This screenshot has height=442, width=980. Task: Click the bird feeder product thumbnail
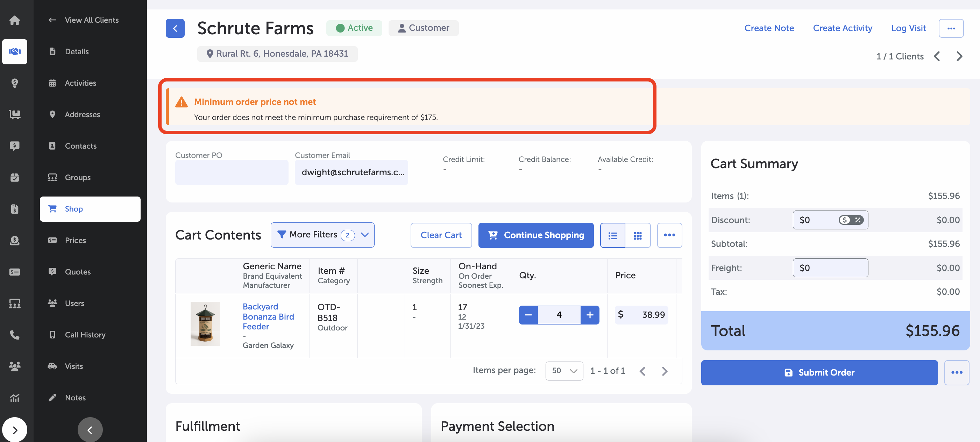tap(205, 324)
